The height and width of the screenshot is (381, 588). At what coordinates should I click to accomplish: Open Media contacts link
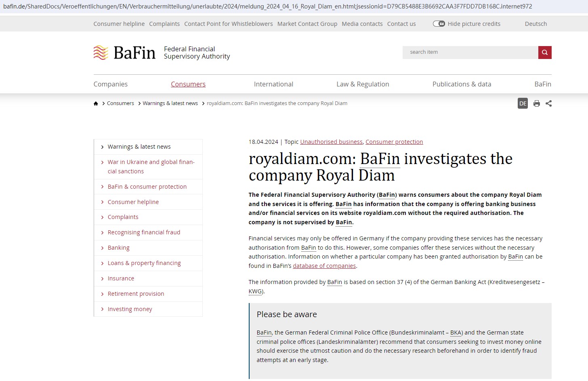362,24
